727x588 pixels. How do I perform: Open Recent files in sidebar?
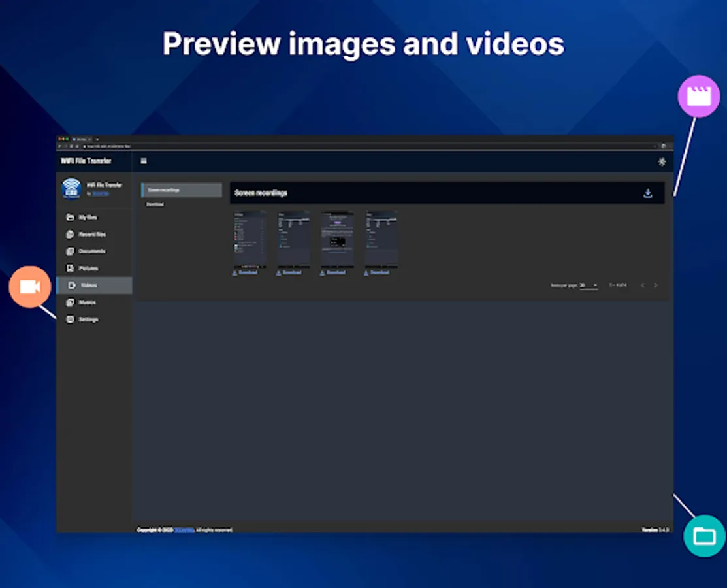[x=91, y=235]
